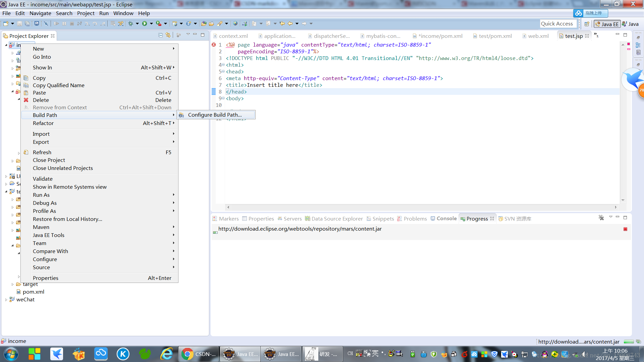Click the taskbar clock showing 10:06
644x362 pixels.
615,354
